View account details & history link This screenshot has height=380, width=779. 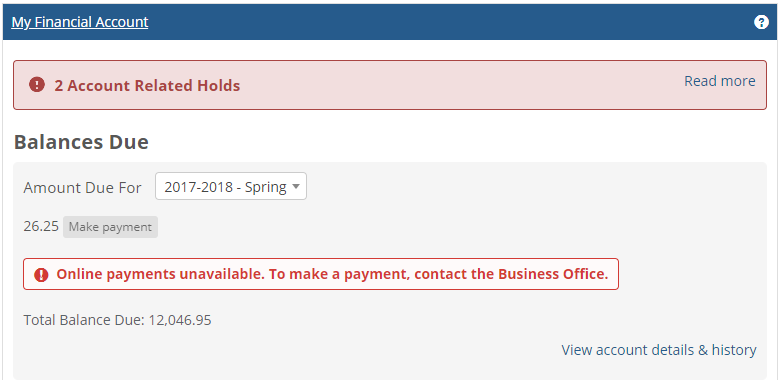click(659, 350)
